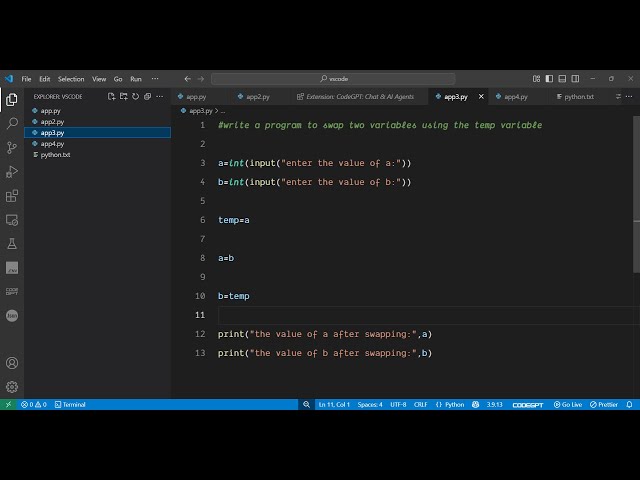The width and height of the screenshot is (640, 480).
Task: Collapse all folders in Explorer
Action: tap(147, 96)
